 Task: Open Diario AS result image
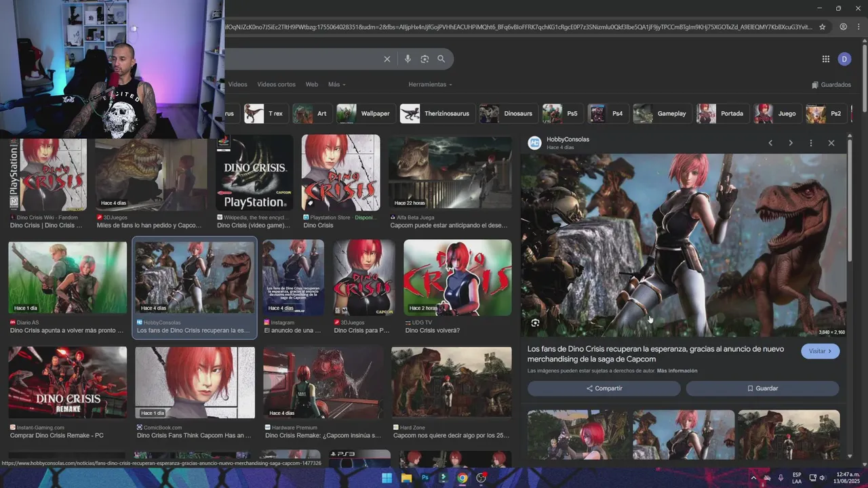point(68,277)
